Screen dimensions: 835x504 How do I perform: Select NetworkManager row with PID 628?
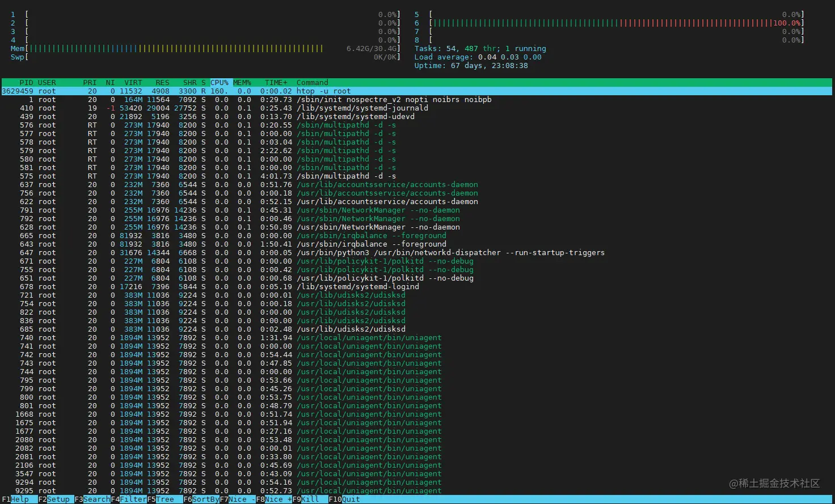[417, 227]
